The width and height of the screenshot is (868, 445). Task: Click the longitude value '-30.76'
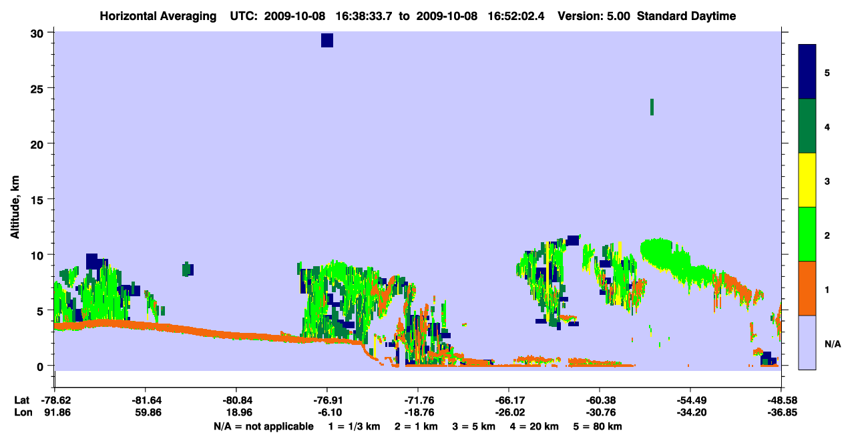[600, 412]
